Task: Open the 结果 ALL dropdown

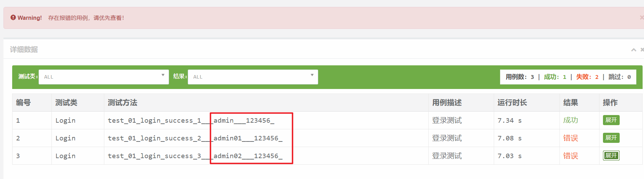Action: pyautogui.click(x=253, y=77)
